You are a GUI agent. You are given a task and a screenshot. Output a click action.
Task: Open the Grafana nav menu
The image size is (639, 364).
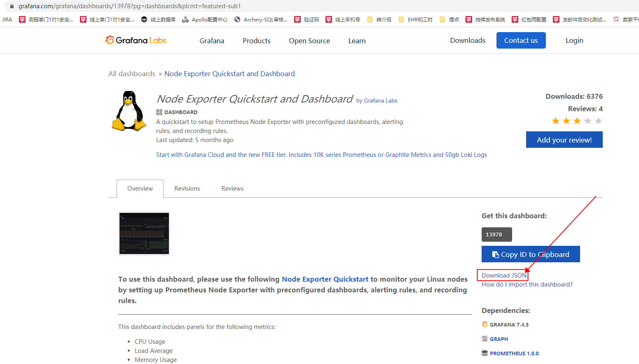coord(212,41)
